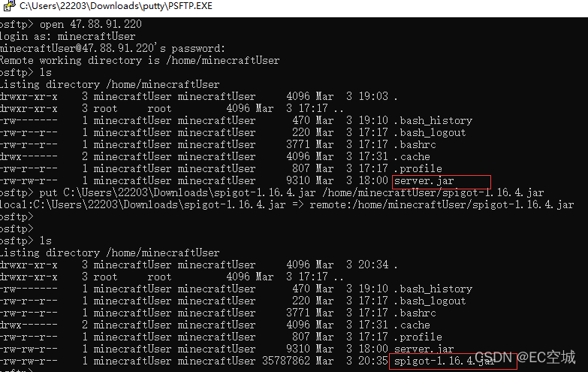Click the 'open 47.88.91.220' command line
Image resolution: width=588 pixels, height=372 pixels.
71,24
